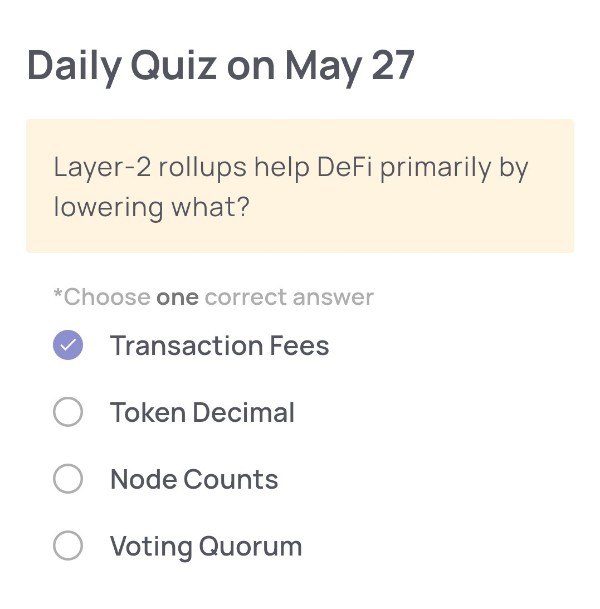Click the "Daily Quiz on May 27" heading

[221, 67]
